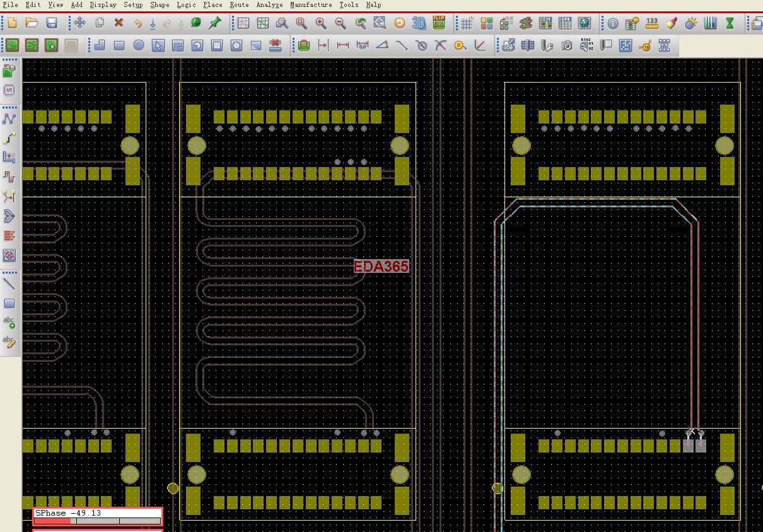This screenshot has width=763, height=532.
Task: Click the red X Delete icon
Action: (119, 23)
